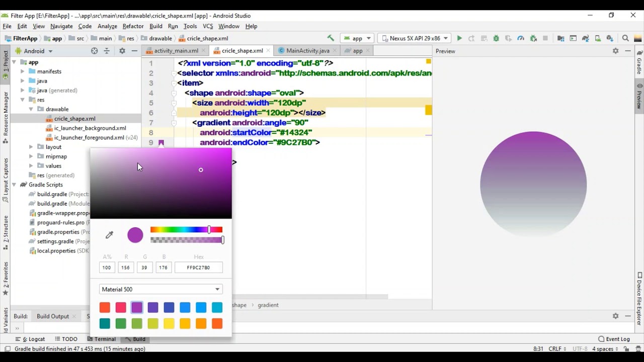Open the Build menu
The height and width of the screenshot is (362, 644).
[x=156, y=26]
